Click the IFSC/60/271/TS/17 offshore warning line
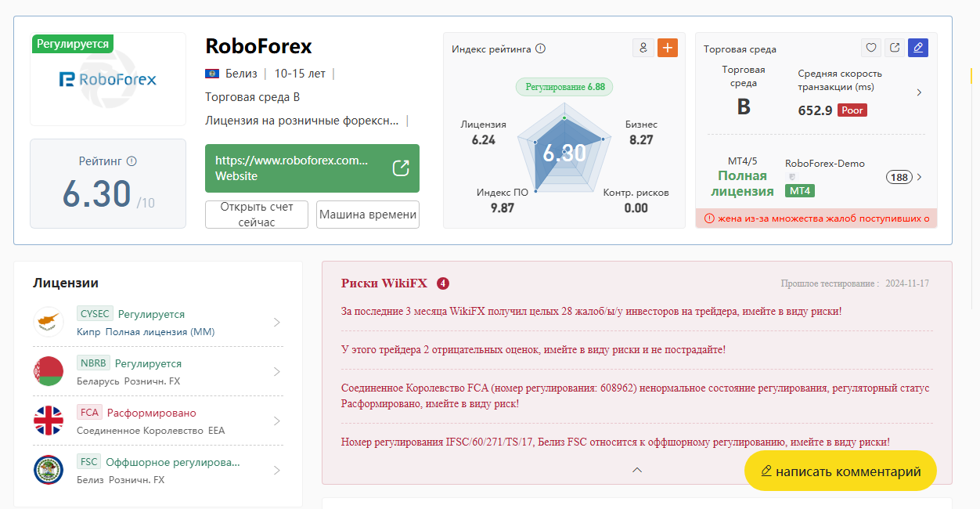Screen dimensions: 980x509 615,442
